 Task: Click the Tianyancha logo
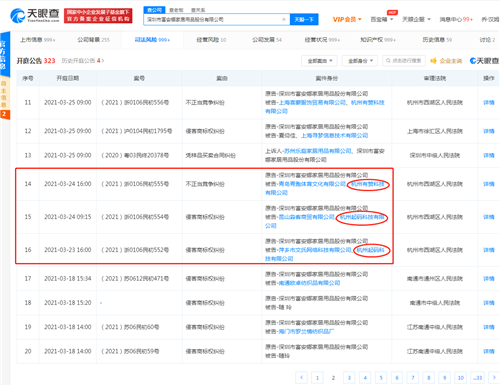click(x=35, y=15)
